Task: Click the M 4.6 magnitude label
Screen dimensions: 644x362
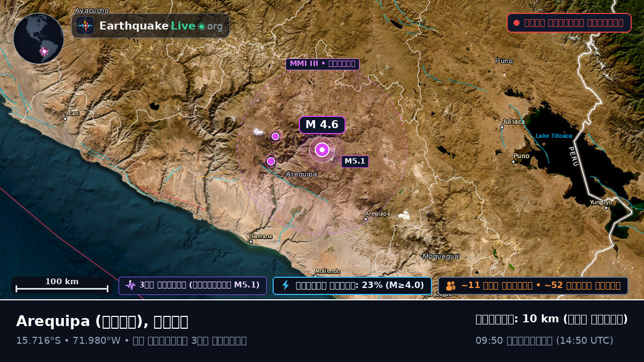Action: tap(322, 125)
